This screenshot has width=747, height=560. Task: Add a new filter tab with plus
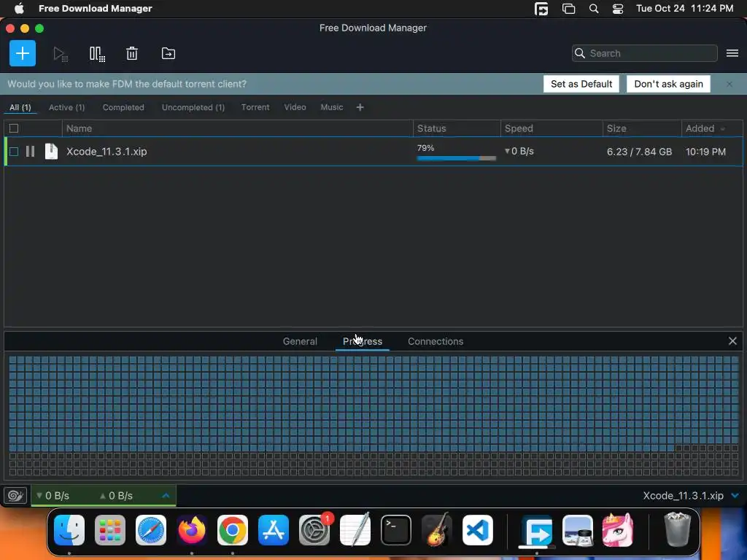point(360,108)
